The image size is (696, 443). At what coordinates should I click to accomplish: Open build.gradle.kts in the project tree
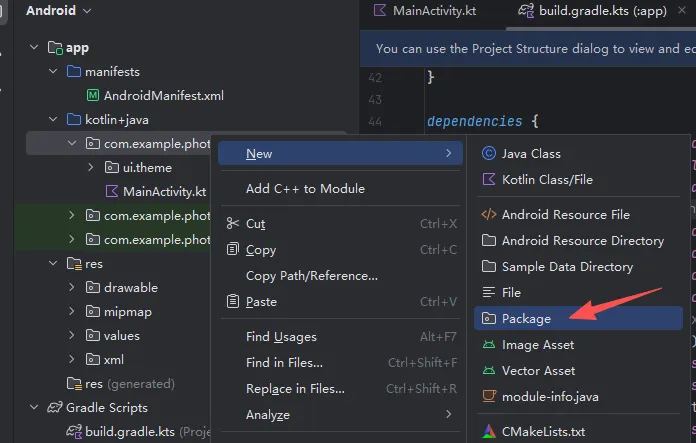[130, 431]
